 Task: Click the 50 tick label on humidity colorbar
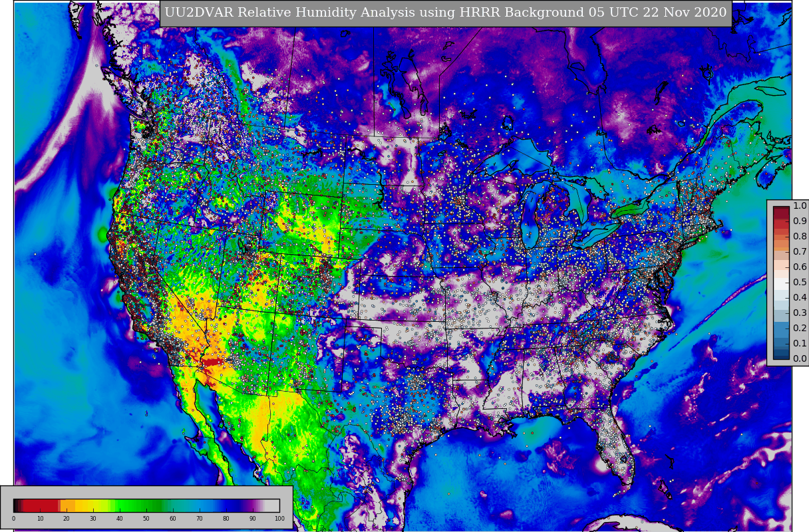[x=146, y=519]
